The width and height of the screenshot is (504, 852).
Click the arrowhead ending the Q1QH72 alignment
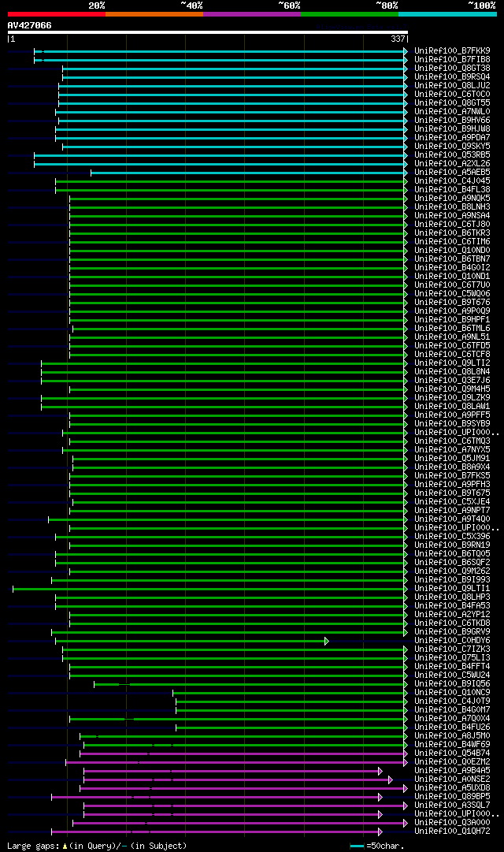[380, 832]
